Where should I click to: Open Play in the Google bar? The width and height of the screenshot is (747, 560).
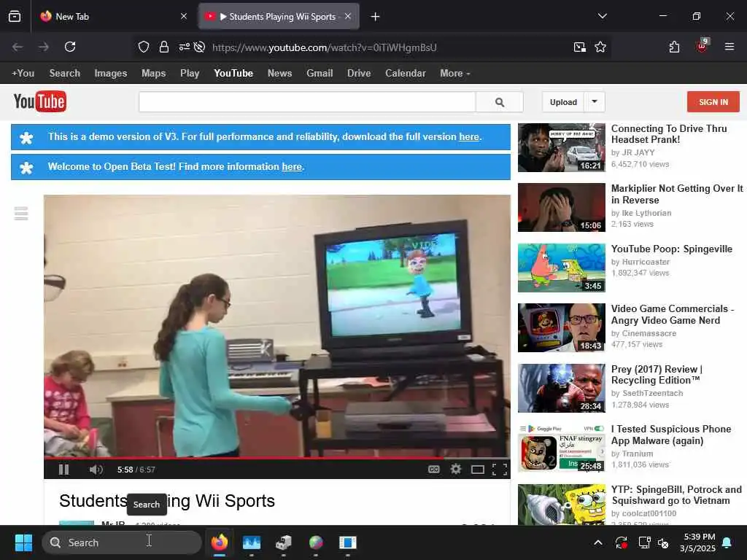coord(190,74)
